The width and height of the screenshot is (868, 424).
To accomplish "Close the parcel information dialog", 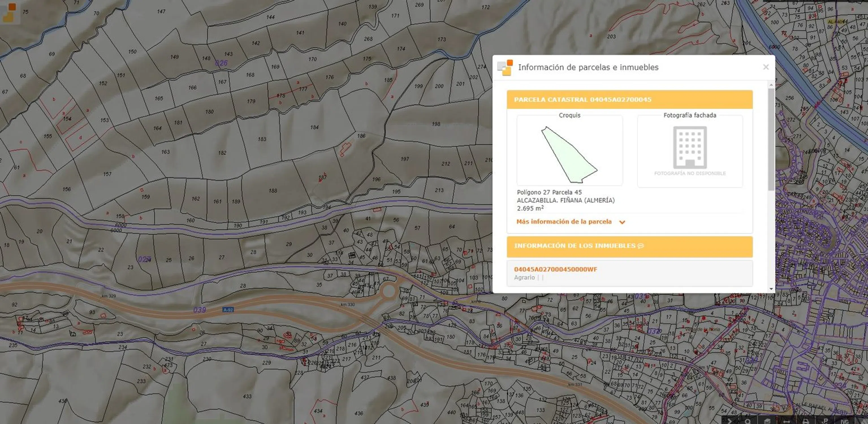I will pos(766,67).
